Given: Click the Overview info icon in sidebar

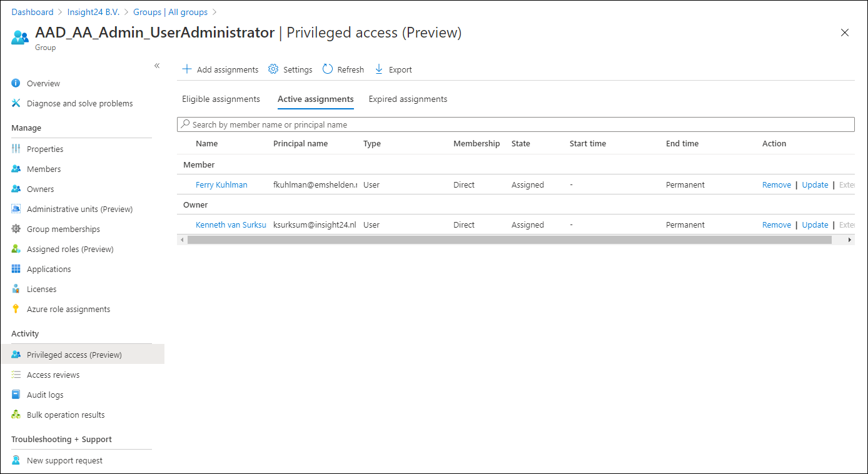Looking at the screenshot, I should point(16,83).
